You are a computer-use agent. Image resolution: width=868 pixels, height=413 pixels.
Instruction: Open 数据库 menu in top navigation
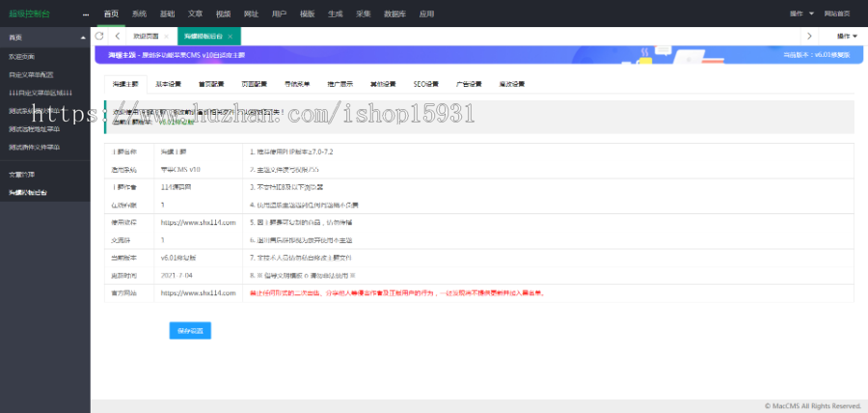[x=393, y=14]
